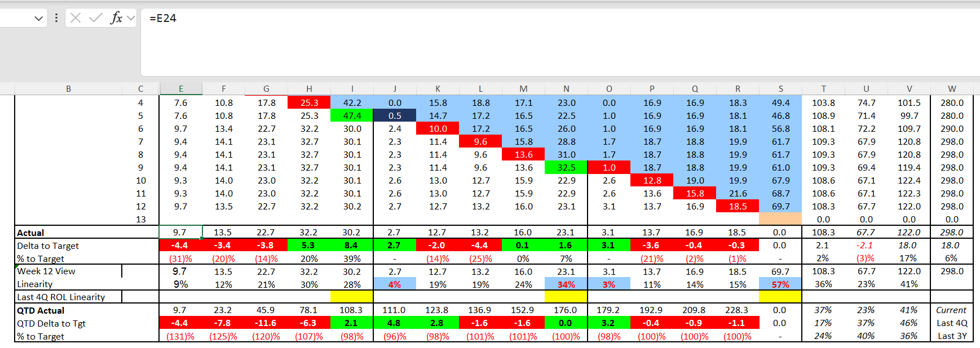Select column E header
This screenshot has width=980, height=348.
pos(181,89)
